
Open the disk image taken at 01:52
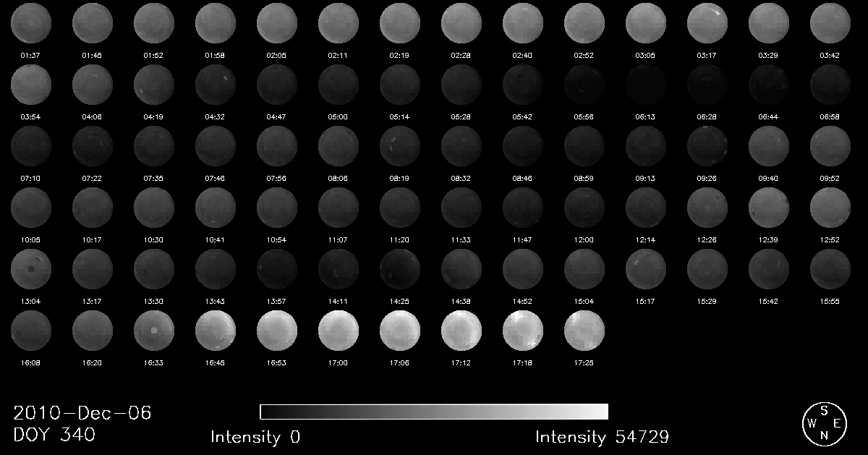coord(154,22)
